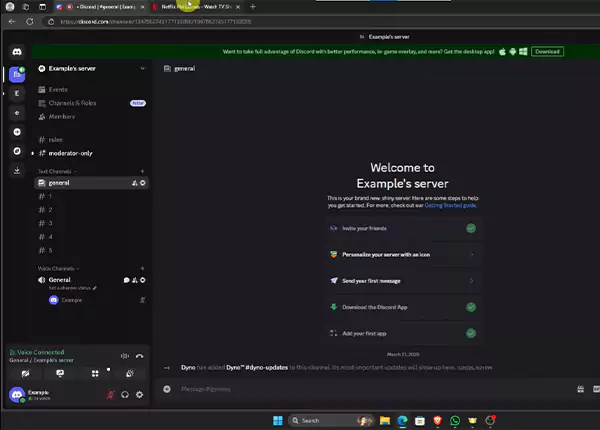Open a new browser tab
Image resolution: width=600 pixels, height=430 pixels.
253,7
